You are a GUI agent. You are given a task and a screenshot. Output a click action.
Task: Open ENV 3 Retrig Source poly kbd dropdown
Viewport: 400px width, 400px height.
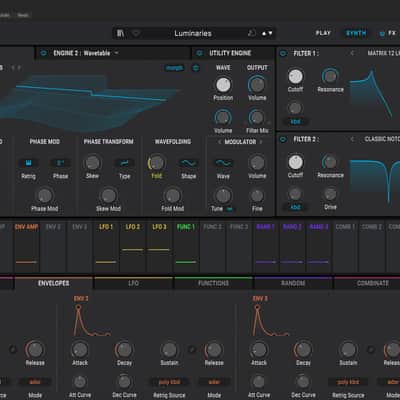(x=348, y=382)
